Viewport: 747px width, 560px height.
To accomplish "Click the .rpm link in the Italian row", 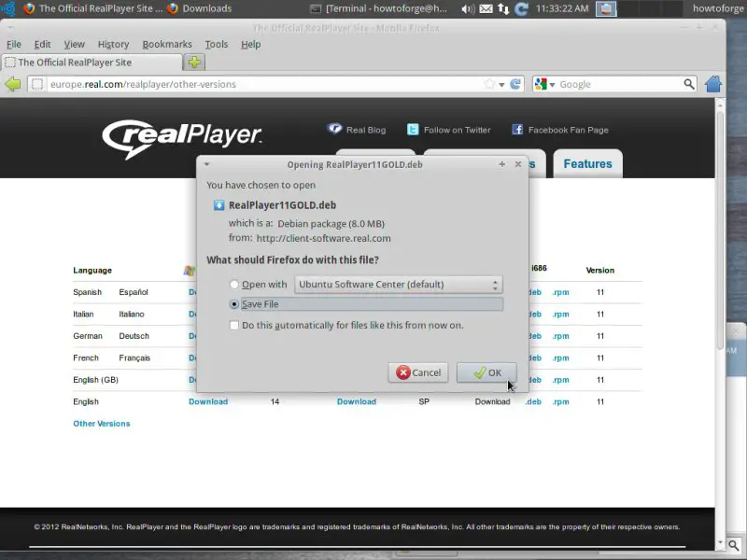I will coord(561,315).
